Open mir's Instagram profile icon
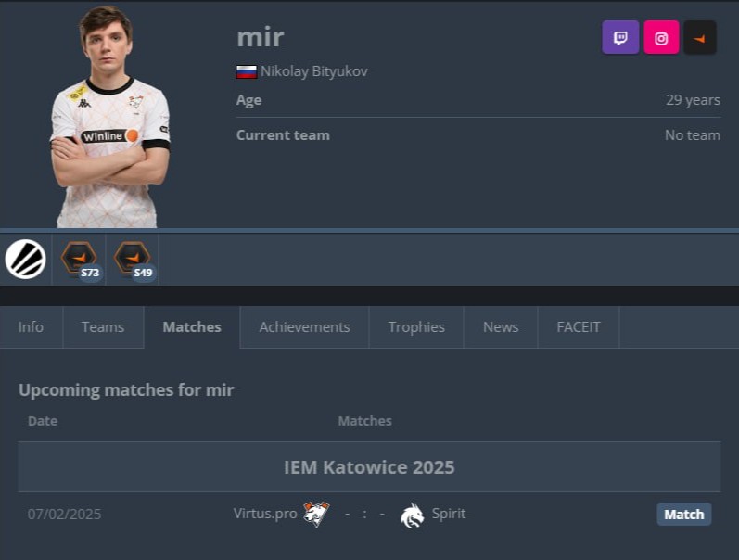The height and width of the screenshot is (560, 739). click(x=661, y=37)
